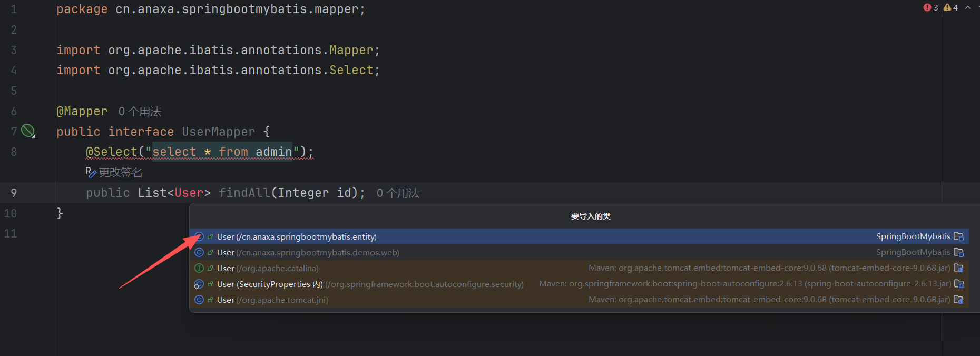The height and width of the screenshot is (356, 980).
Task: Expand the inspection widget using the up chevron
Action: [x=968, y=7]
